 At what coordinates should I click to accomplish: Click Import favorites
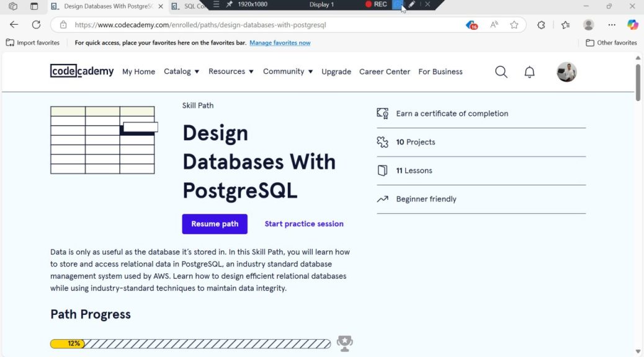coord(33,43)
